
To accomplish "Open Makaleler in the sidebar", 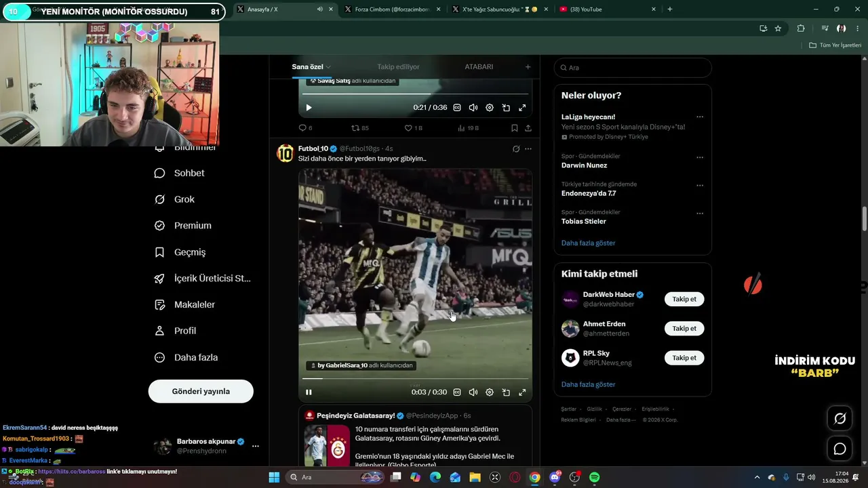I will [185, 304].
